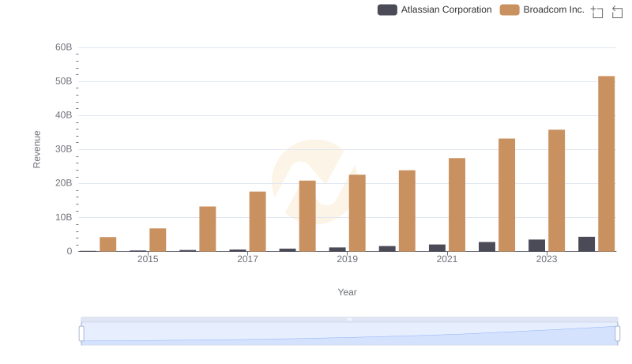Screen dimensions: 632x364
Task: Click the Broadcom bar for 2021
Action: coord(457,205)
